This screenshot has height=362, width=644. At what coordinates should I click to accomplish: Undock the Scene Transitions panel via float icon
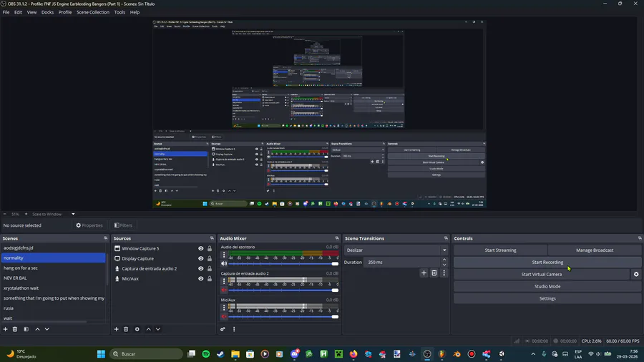(446, 238)
